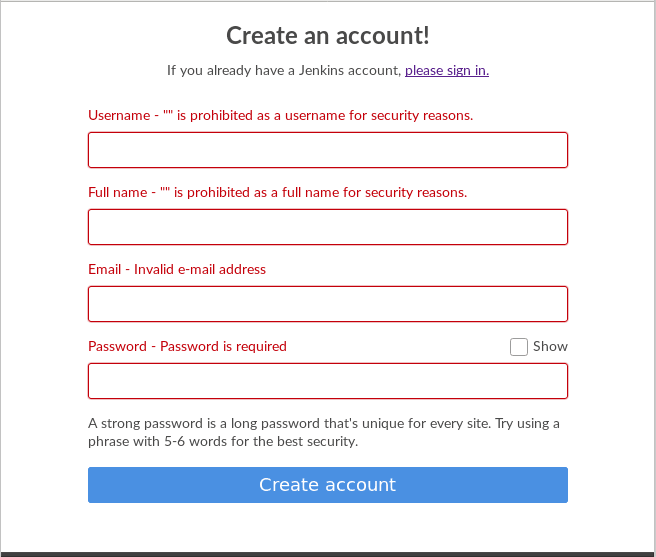Follow the "please sign in" link
This screenshot has height=557, width=656.
tap(446, 70)
